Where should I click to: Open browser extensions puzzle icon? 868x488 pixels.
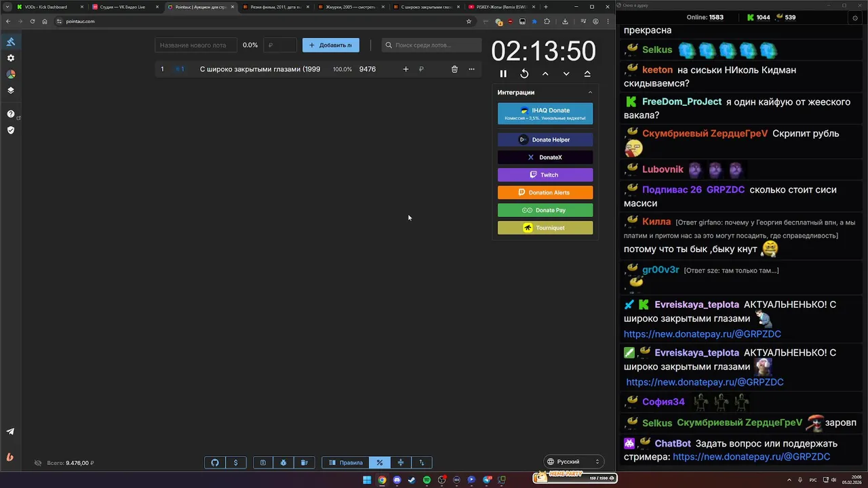coord(547,21)
